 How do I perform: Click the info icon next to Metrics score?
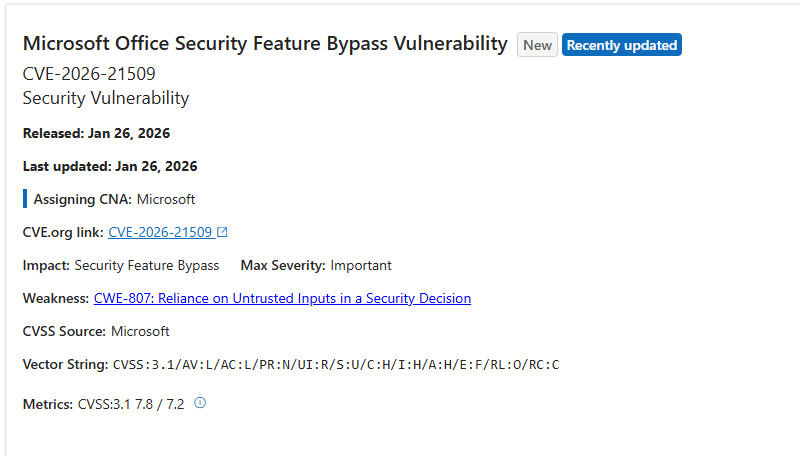click(x=200, y=403)
